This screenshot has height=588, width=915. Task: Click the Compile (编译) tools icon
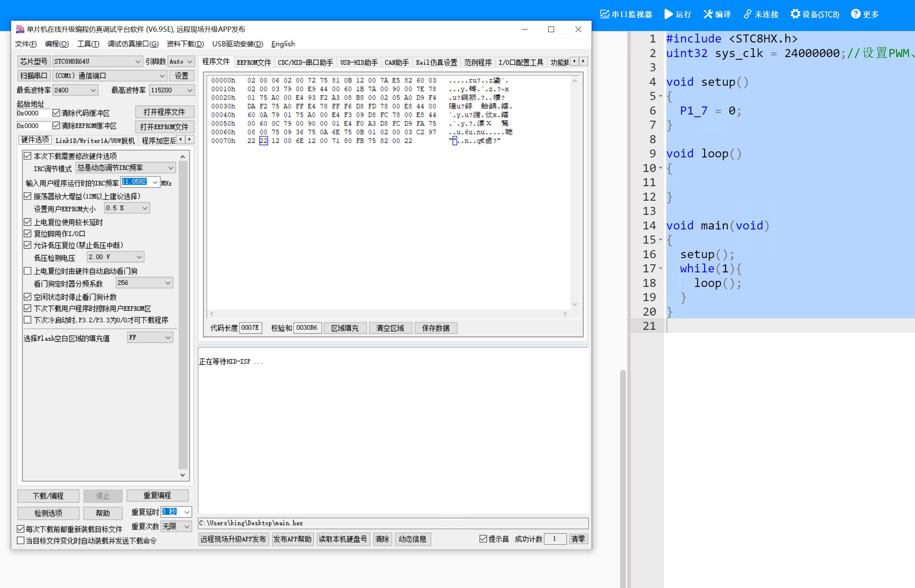[708, 14]
